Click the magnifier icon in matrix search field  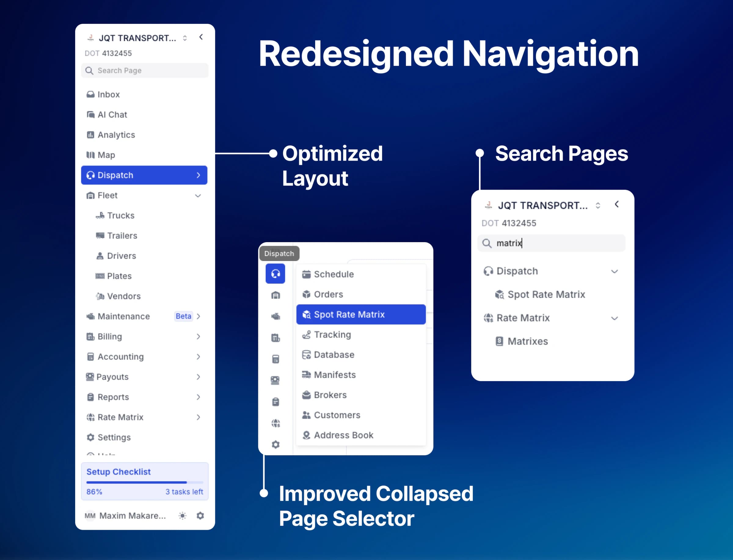(x=487, y=243)
